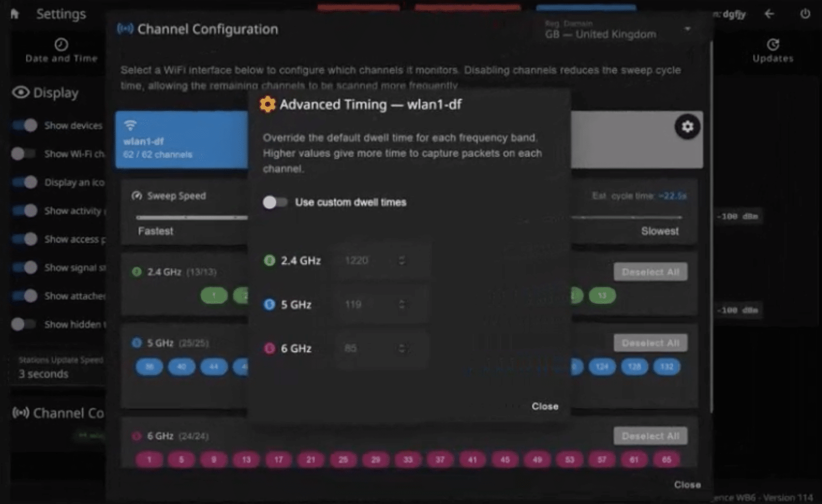822x504 pixels.
Task: Enable Use custom dwell times
Action: 275,202
